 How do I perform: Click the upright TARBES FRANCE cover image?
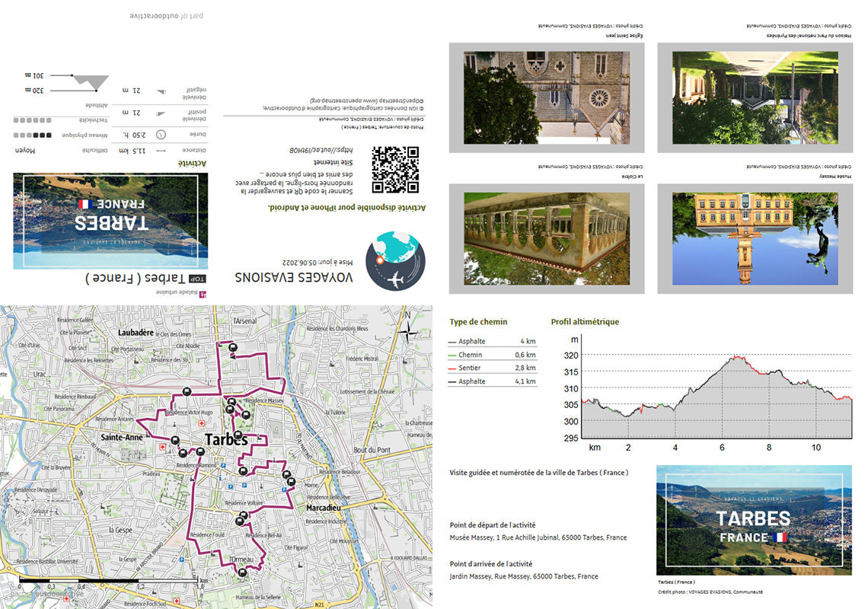754,520
